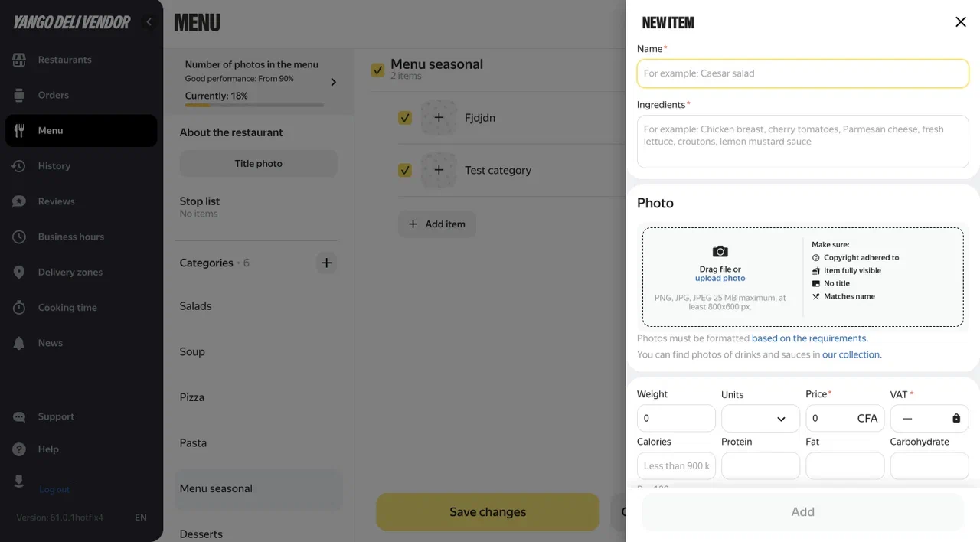The width and height of the screenshot is (980, 542).
Task: Uncheck the Test category item checkbox
Action: [x=405, y=170]
